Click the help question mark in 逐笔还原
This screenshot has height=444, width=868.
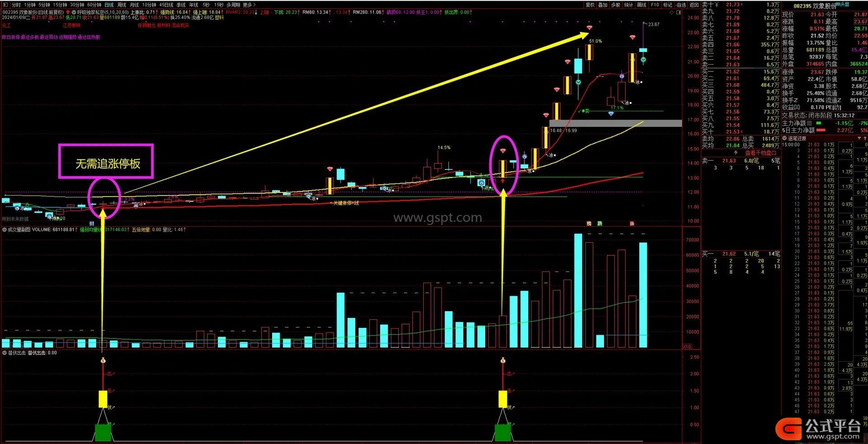[x=865, y=138]
